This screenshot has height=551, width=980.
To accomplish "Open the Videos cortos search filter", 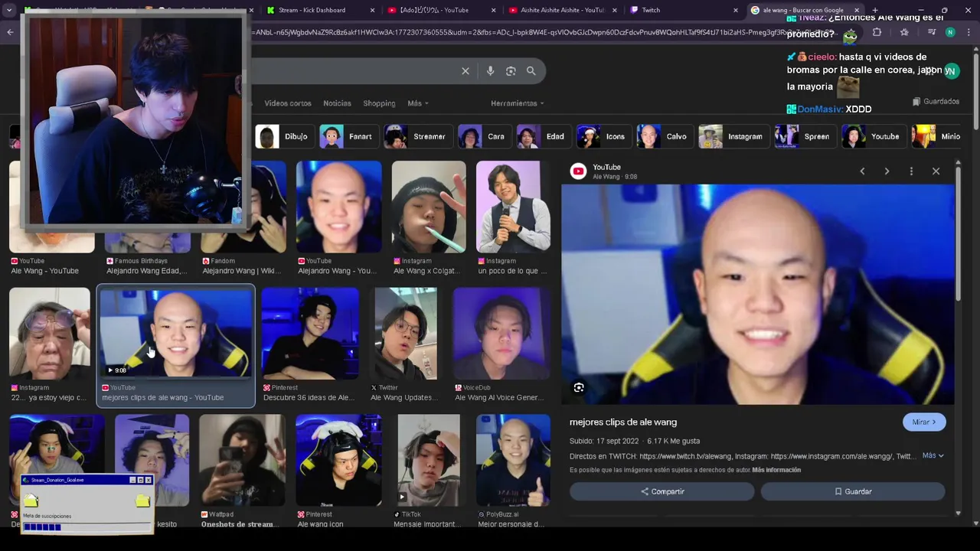I will 288,103.
